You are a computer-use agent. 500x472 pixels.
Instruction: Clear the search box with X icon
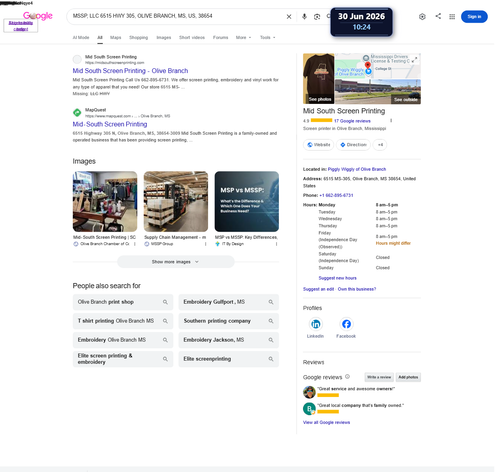(289, 17)
